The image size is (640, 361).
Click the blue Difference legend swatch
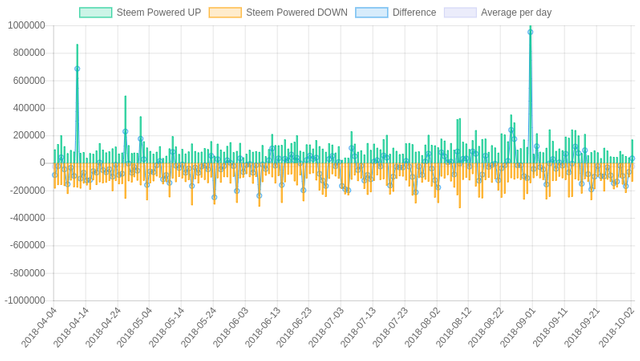point(371,13)
